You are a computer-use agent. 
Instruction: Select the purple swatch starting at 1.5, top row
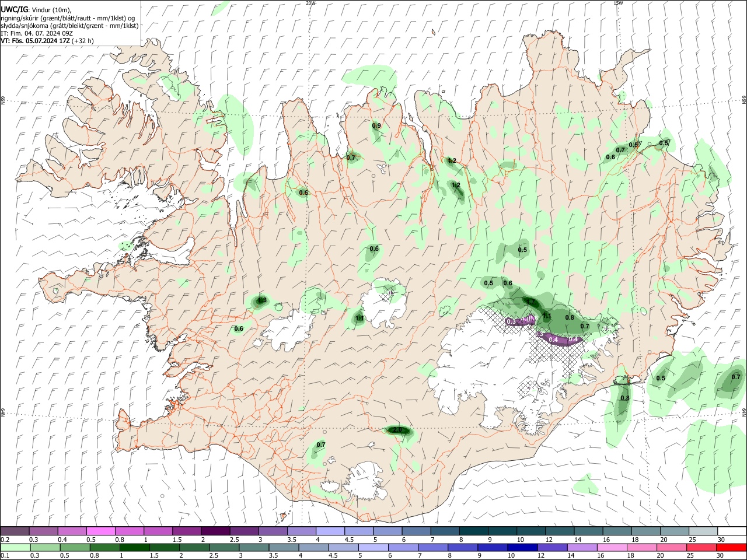[x=187, y=531]
